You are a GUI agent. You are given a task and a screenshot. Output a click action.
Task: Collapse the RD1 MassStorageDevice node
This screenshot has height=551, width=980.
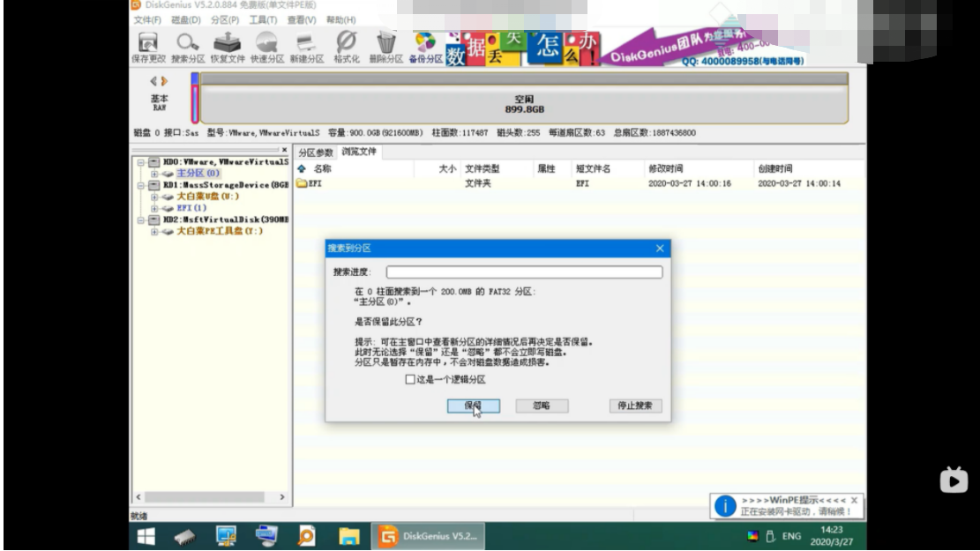pos(140,185)
